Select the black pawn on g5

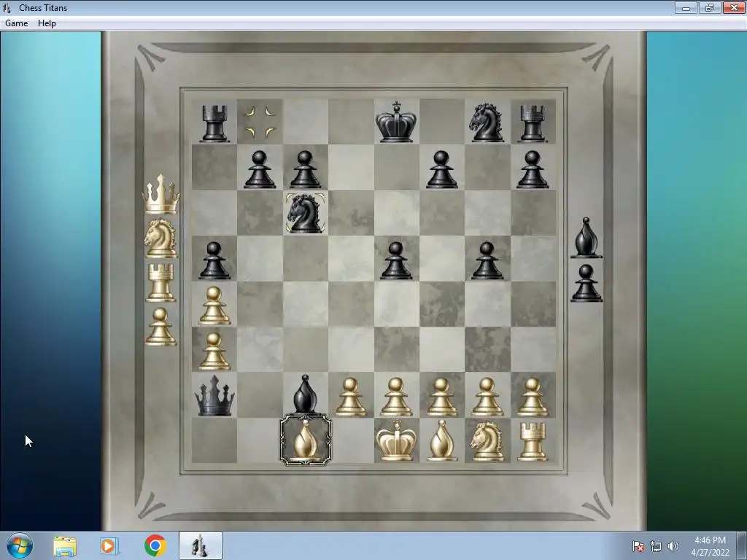pos(487,260)
